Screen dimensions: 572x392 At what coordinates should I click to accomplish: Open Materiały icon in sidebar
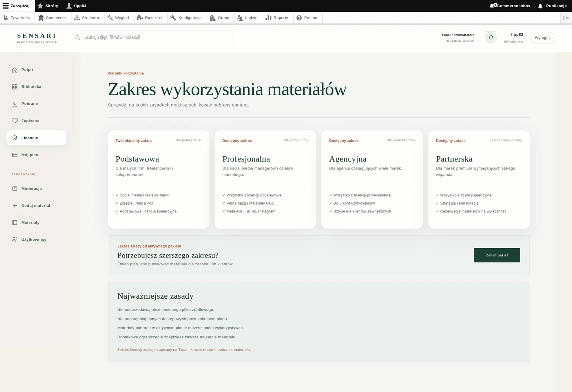(x=15, y=222)
